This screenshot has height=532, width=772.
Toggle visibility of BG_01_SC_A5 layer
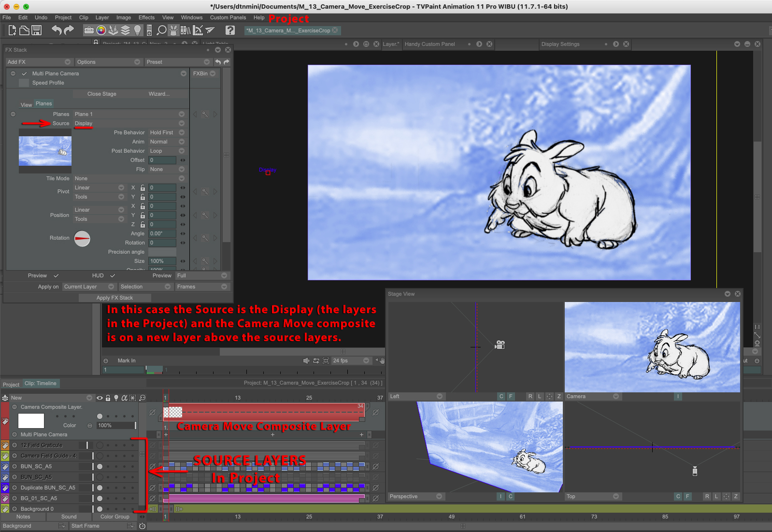tap(100, 498)
